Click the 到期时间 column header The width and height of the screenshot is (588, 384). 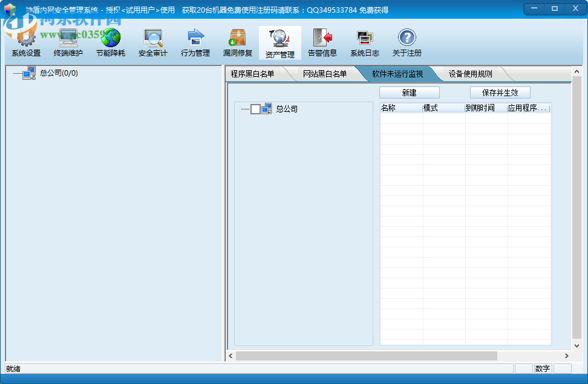point(486,108)
